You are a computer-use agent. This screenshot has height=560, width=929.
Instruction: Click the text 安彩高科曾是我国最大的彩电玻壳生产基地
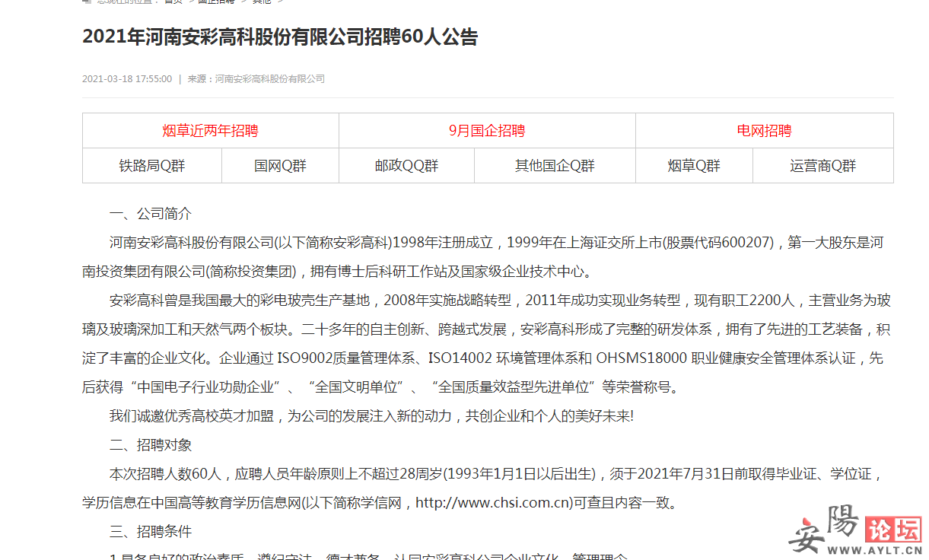point(240,301)
